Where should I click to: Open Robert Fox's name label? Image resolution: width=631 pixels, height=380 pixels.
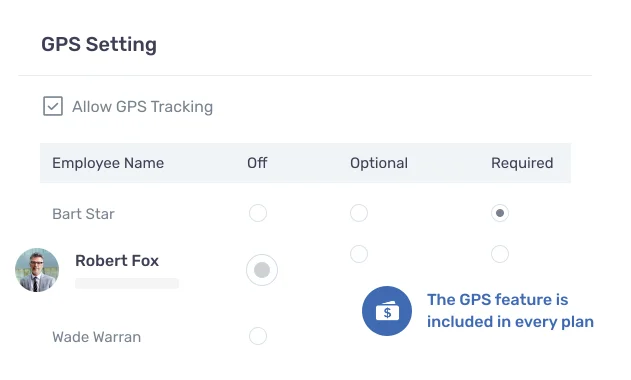pos(117,260)
